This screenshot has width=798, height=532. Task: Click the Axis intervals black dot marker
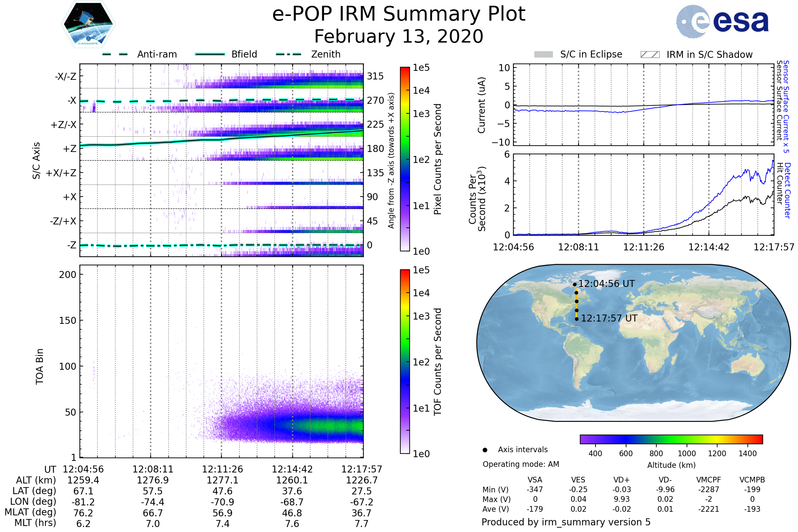[485, 450]
